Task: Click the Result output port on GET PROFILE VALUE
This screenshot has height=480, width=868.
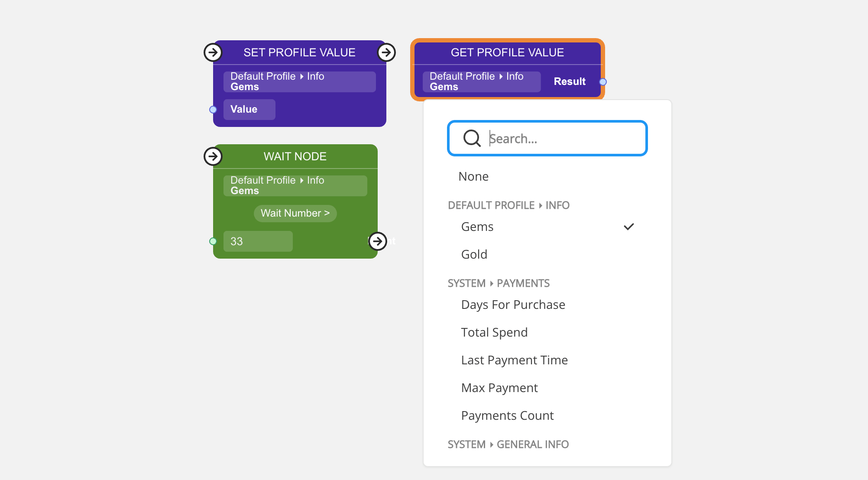Action: coord(603,81)
